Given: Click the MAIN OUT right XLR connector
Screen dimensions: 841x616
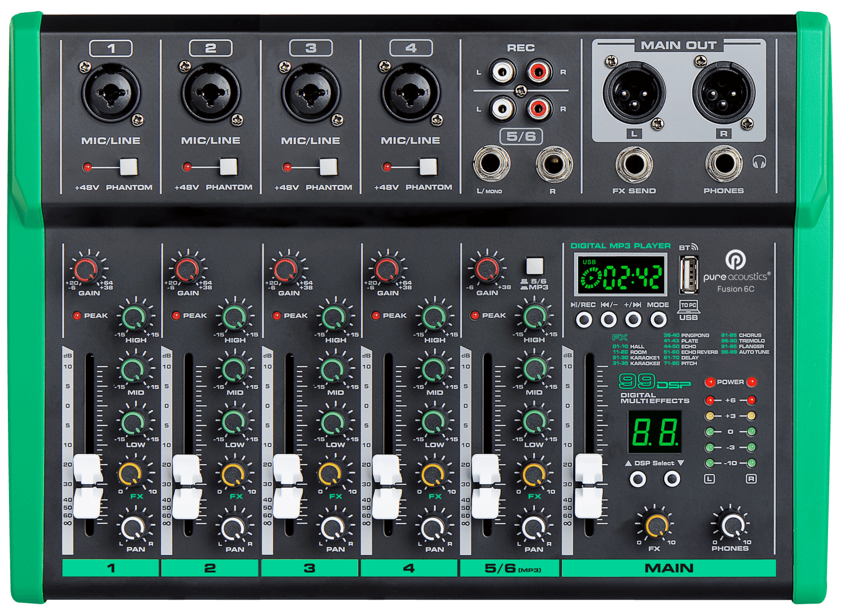Looking at the screenshot, I should (x=723, y=92).
